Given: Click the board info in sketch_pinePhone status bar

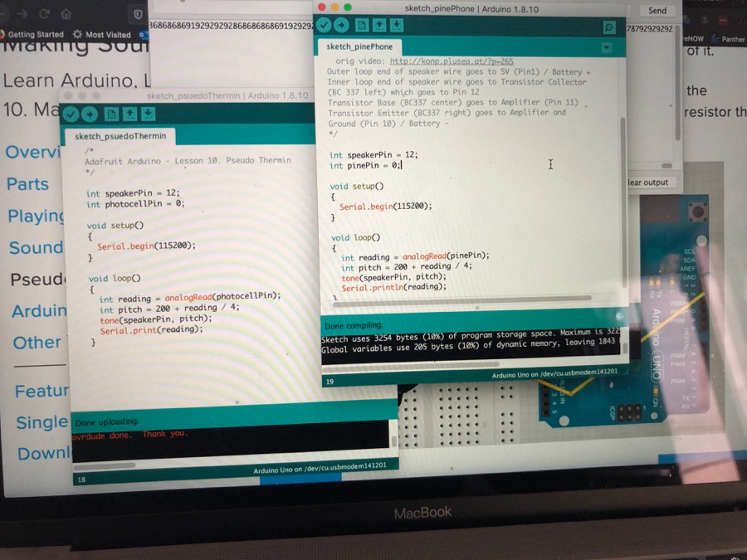Looking at the screenshot, I should tap(555, 374).
